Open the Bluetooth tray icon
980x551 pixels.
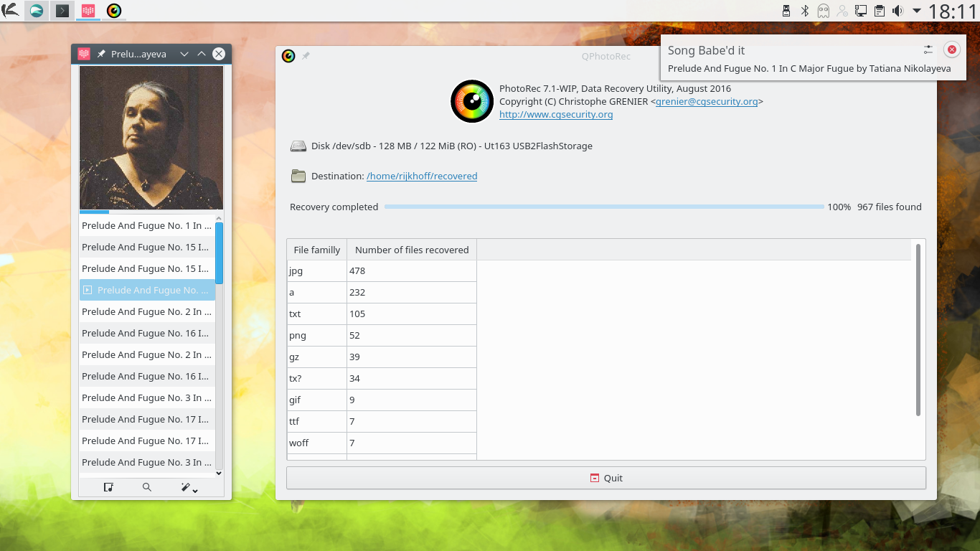(x=805, y=11)
